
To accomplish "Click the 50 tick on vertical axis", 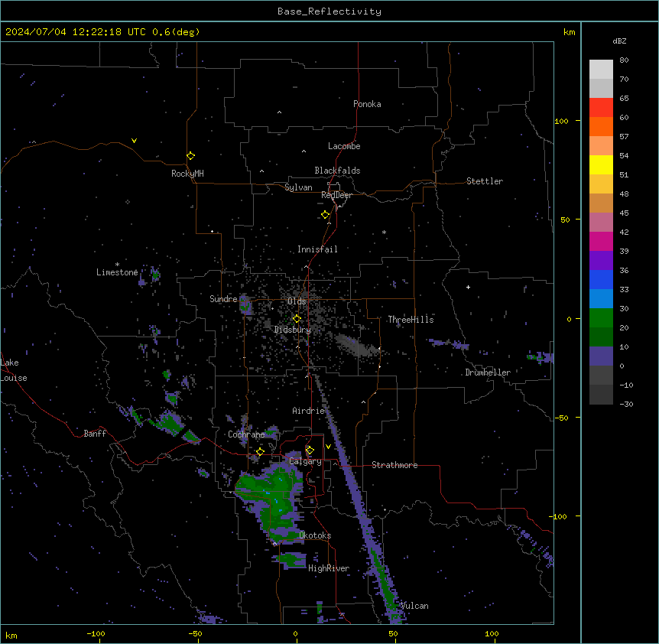I will [x=565, y=220].
